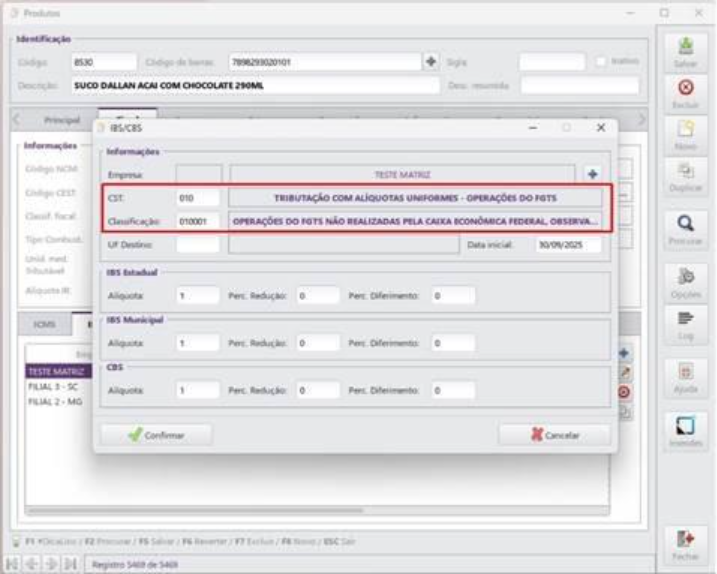Click the Classificação code field
The width and height of the screenshot is (717, 574).
coord(198,221)
